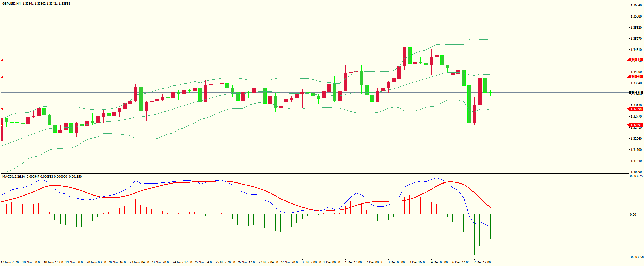Click the 7 Dec 12:00 time label
Image resolution: width=644 pixels, height=266 pixels.
tap(482, 262)
